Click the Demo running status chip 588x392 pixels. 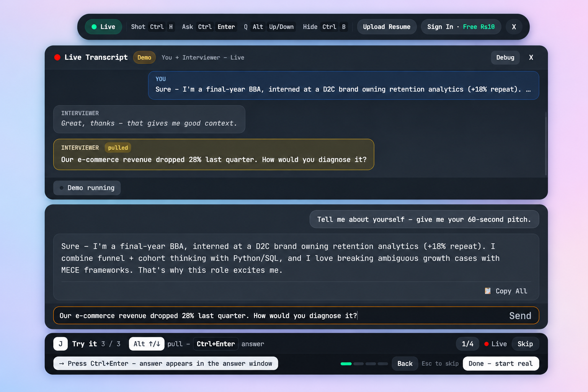87,188
